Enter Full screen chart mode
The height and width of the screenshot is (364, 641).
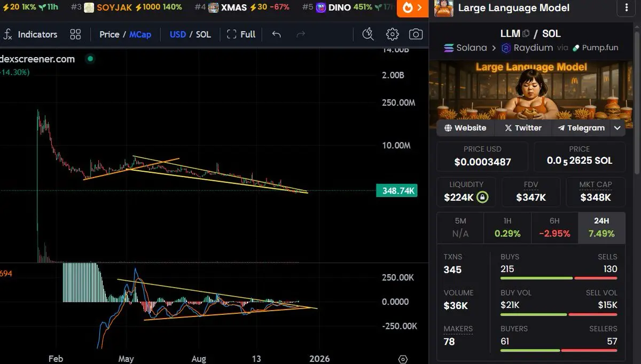coord(241,34)
